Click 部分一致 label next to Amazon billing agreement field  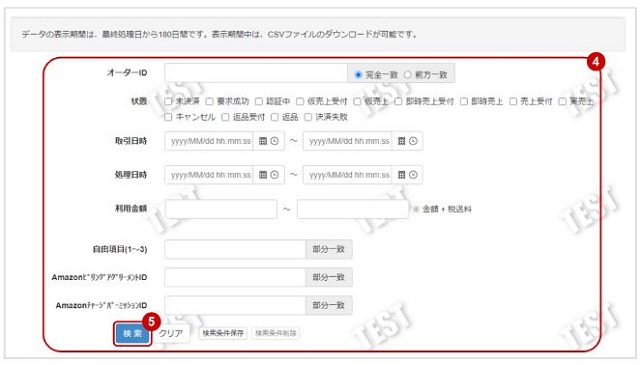click(329, 277)
